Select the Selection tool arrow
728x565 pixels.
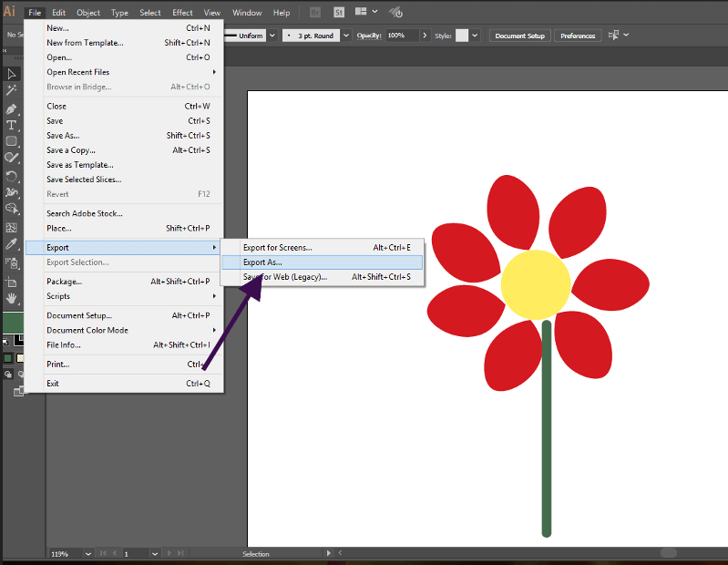pyautogui.click(x=12, y=74)
